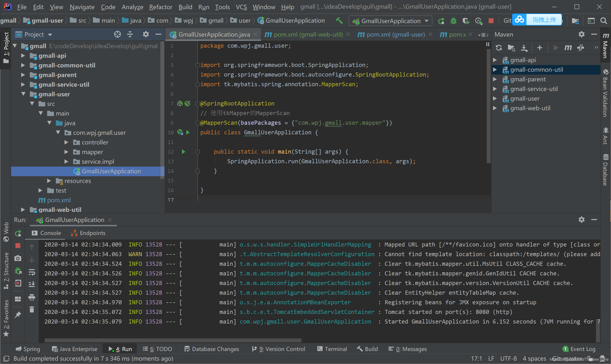
Task: Toggle soft-wrap in console
Action: click(x=32, y=272)
